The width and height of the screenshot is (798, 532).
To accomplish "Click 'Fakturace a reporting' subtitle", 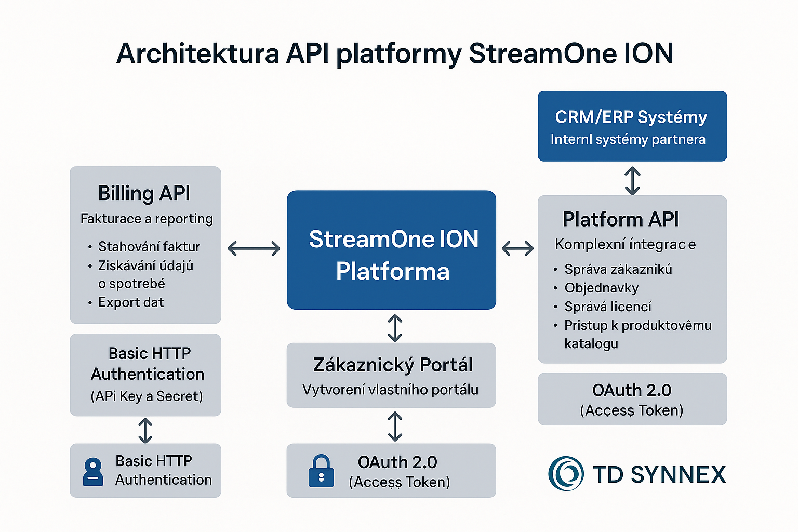I will 147,219.
